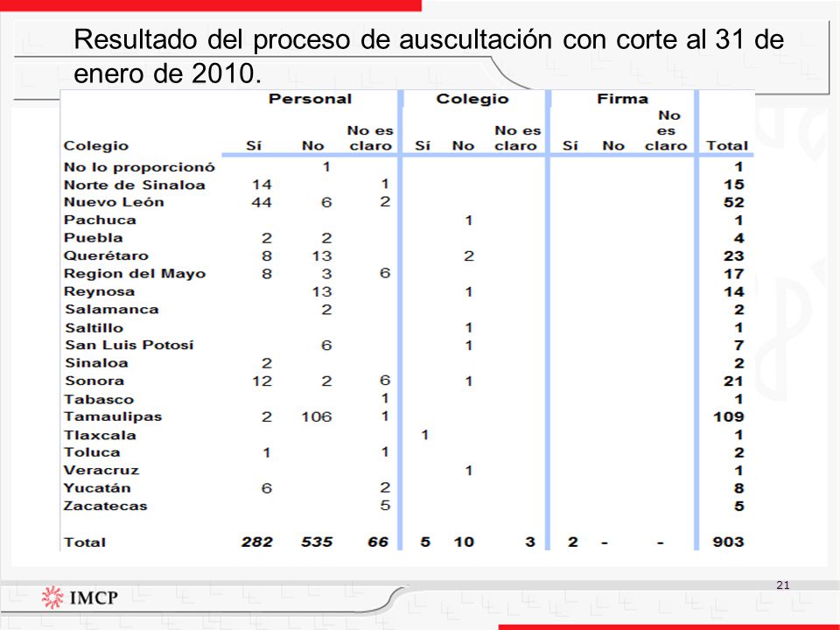Click the 'Zacatecas' row label
This screenshot has height=630, width=840.
105,507
